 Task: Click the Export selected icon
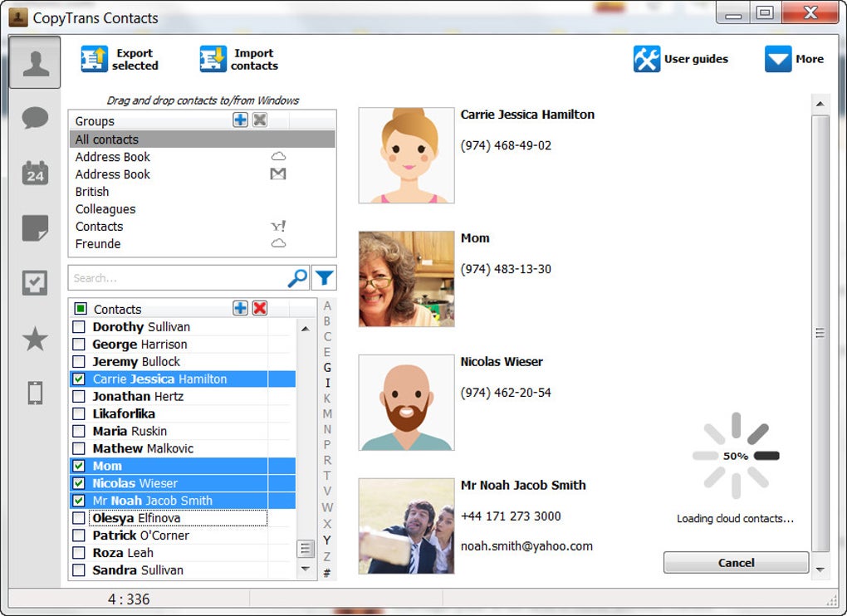(x=95, y=59)
